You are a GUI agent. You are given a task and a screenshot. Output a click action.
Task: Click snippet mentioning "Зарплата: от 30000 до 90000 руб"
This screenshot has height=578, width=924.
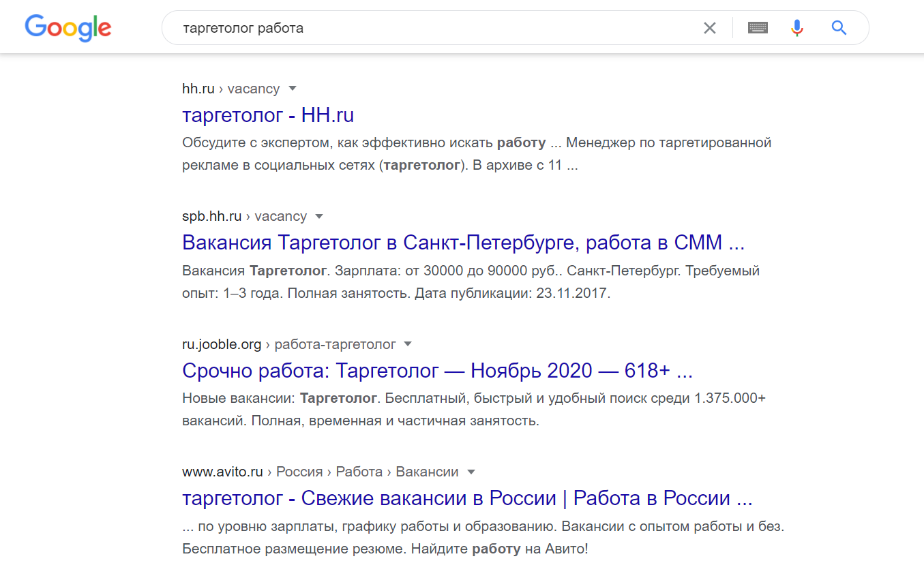pyautogui.click(x=471, y=282)
